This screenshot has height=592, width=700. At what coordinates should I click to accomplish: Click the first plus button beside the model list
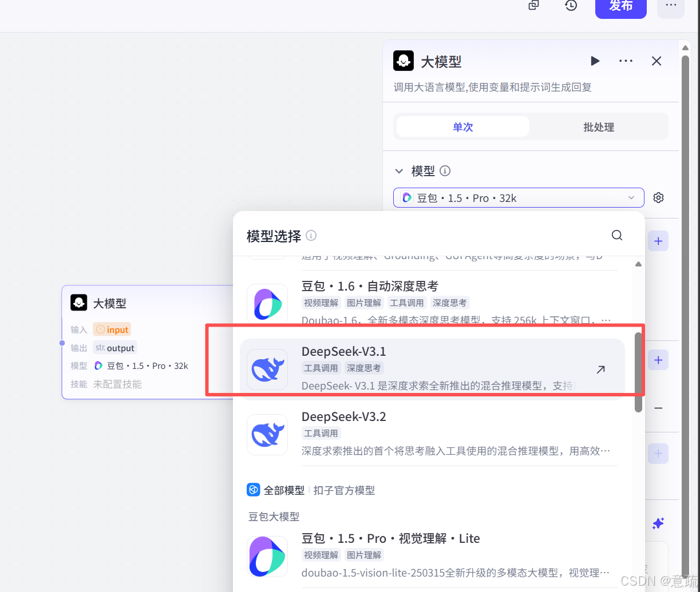(658, 241)
